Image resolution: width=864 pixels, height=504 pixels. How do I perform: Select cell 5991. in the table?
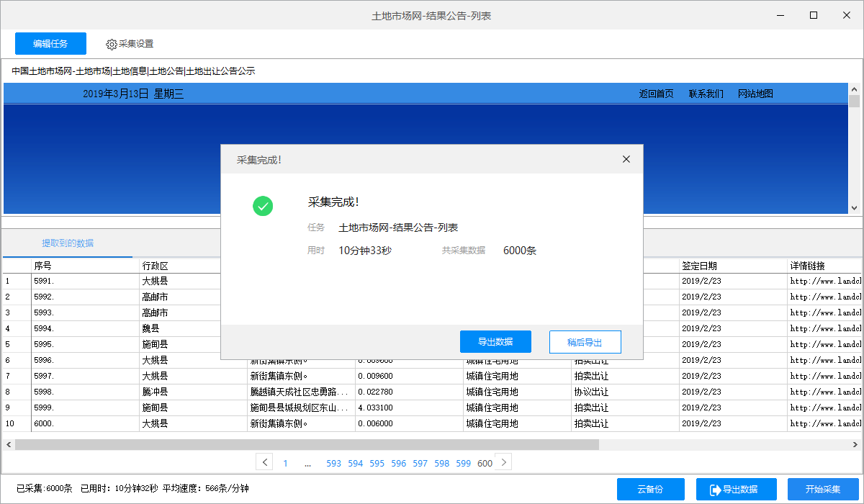tap(86, 281)
